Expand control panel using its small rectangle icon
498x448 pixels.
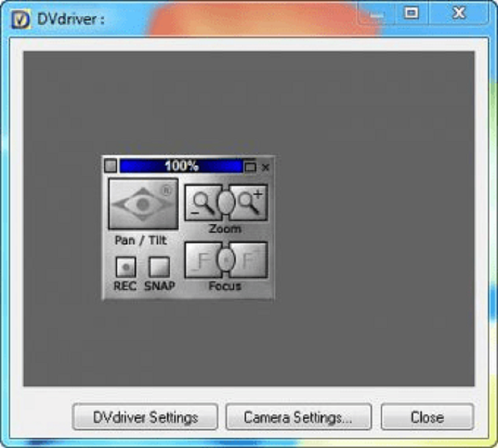250,167
